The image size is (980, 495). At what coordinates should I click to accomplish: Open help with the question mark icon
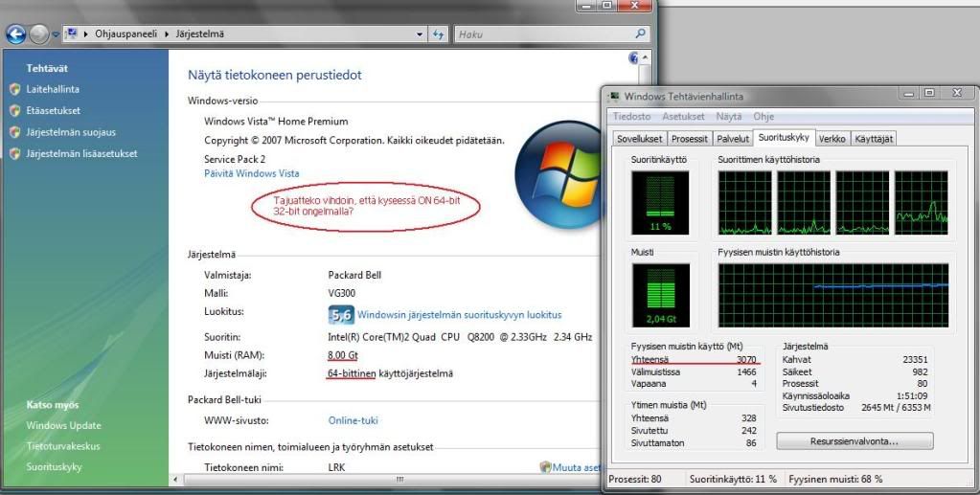click(x=633, y=58)
